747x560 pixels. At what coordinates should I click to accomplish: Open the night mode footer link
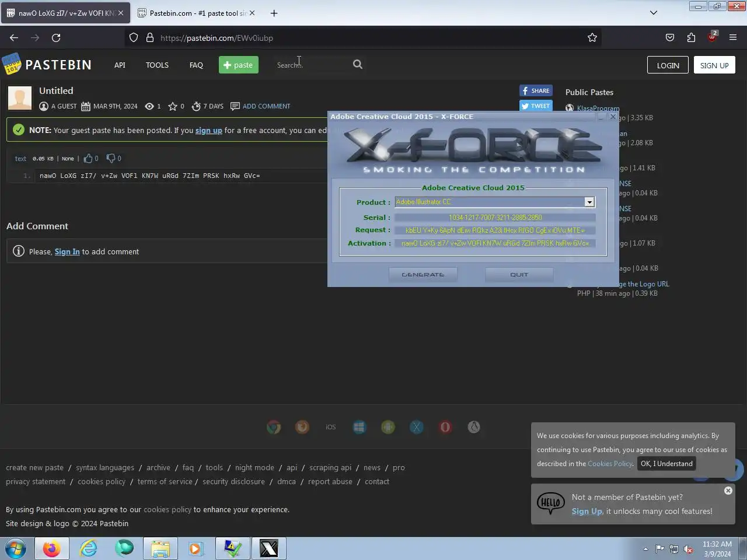point(254,467)
